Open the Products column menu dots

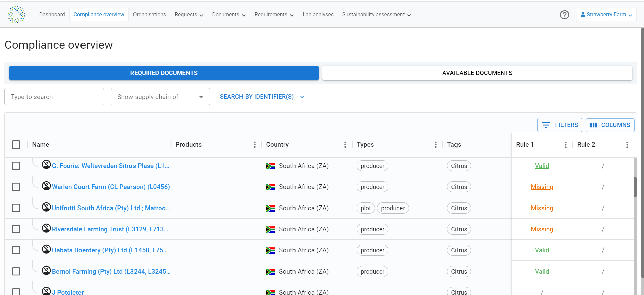[255, 144]
